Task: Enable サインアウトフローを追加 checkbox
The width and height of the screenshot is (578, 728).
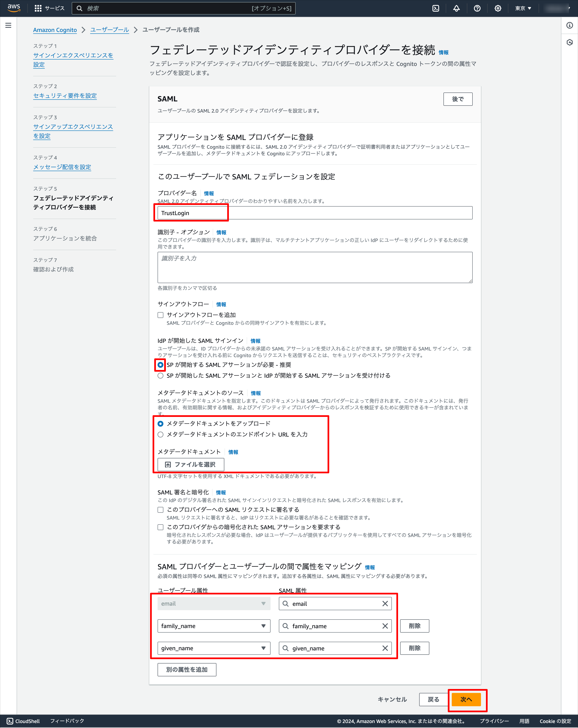Action: pyautogui.click(x=160, y=315)
